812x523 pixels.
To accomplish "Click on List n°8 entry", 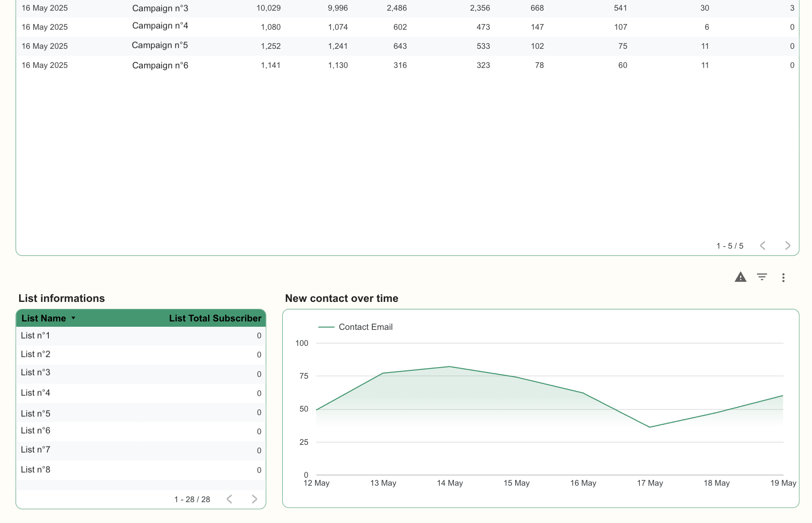I will click(x=35, y=470).
